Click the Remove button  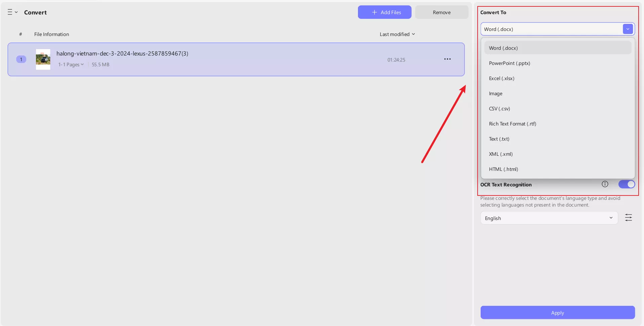[441, 12]
